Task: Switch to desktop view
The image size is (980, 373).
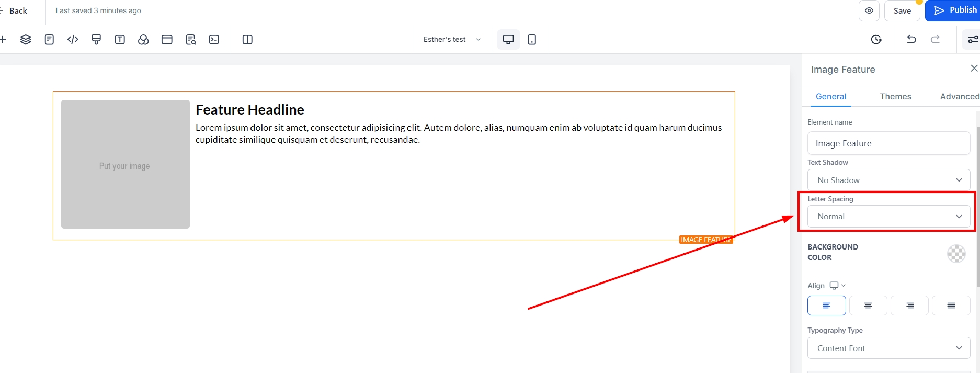Action: point(508,39)
